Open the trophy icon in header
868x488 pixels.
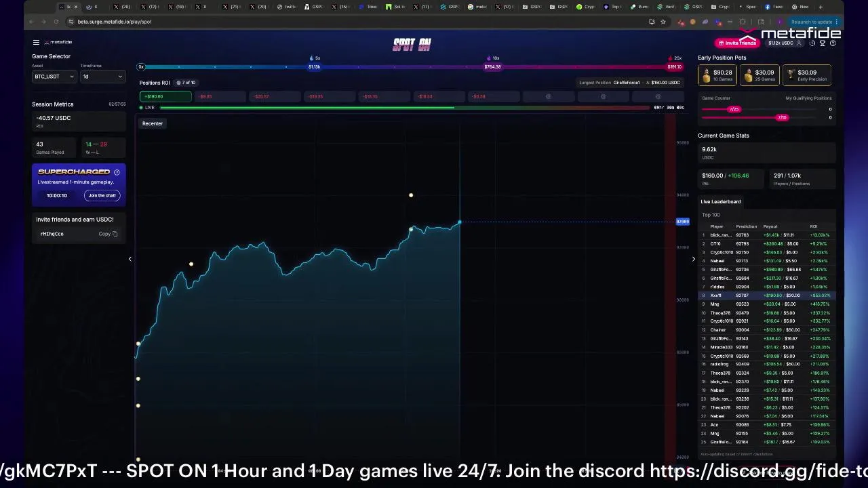click(x=823, y=43)
